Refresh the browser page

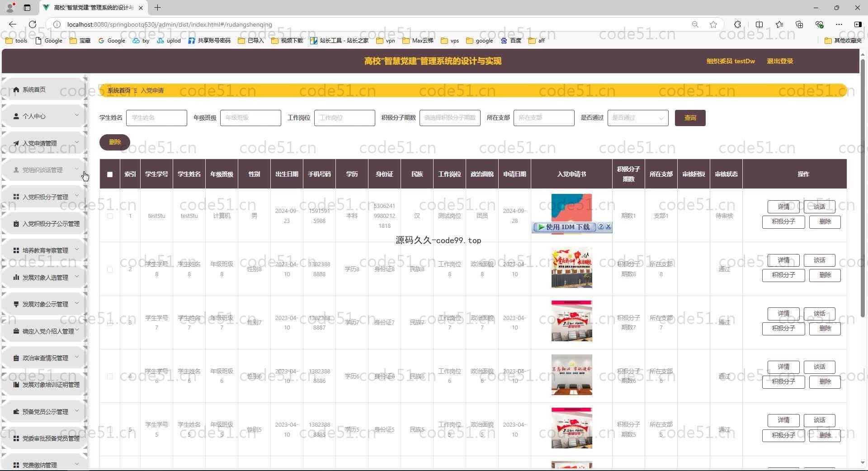pyautogui.click(x=33, y=24)
